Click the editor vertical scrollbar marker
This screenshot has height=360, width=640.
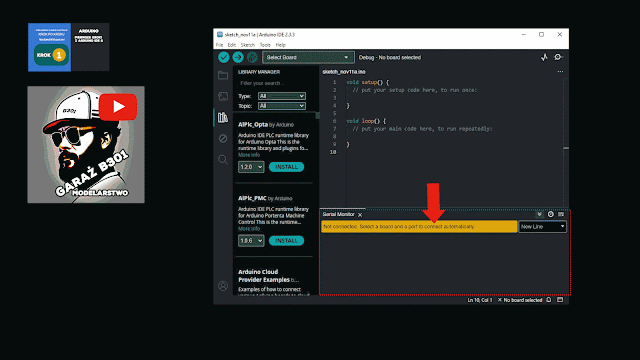pos(566,148)
